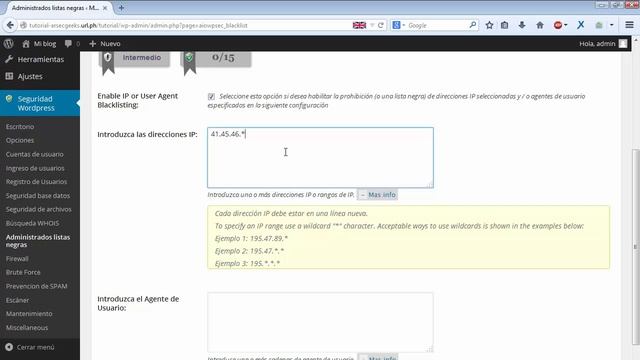Open Administrados listas negras submenu
This screenshot has height=360, width=640.
38,241
